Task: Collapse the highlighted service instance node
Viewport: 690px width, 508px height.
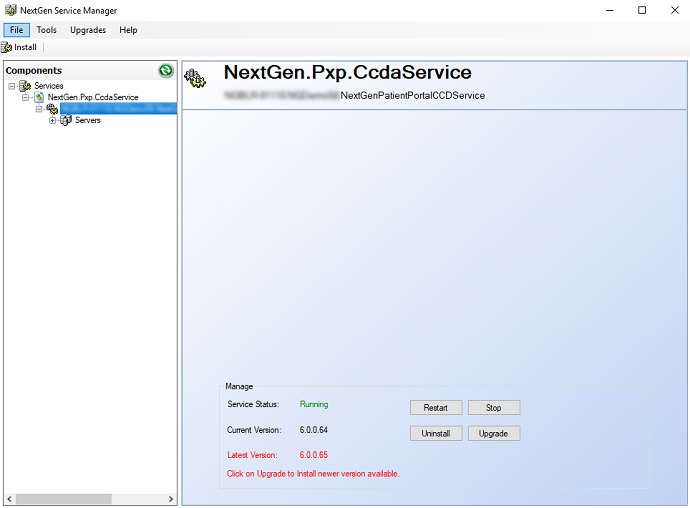Action: [x=39, y=109]
